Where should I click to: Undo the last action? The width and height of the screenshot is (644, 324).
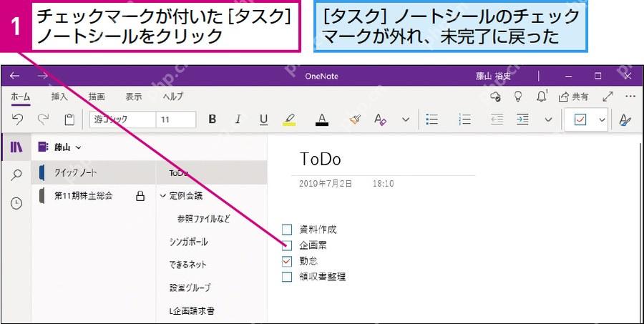click(17, 119)
